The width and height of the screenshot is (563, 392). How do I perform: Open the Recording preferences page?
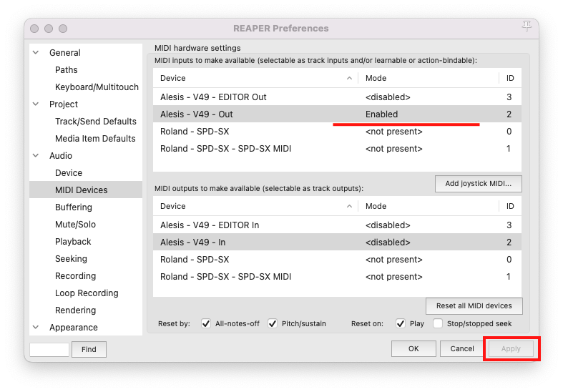75,276
